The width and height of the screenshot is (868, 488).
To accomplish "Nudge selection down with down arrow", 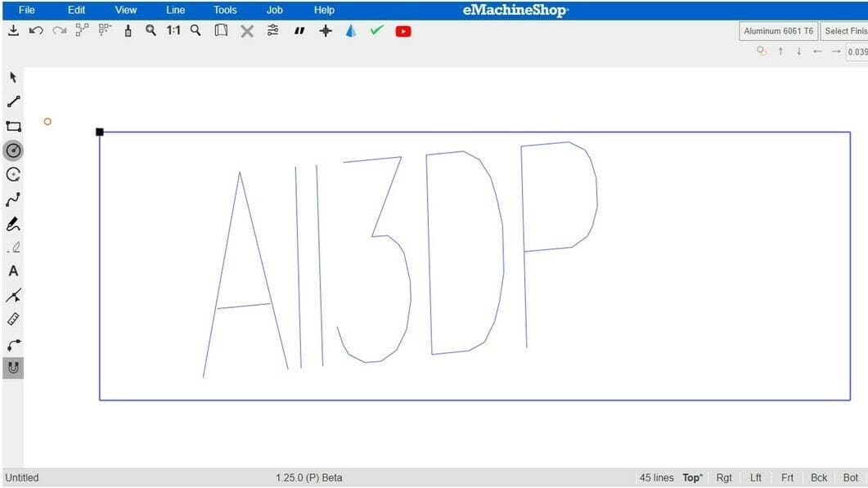I will tap(798, 51).
